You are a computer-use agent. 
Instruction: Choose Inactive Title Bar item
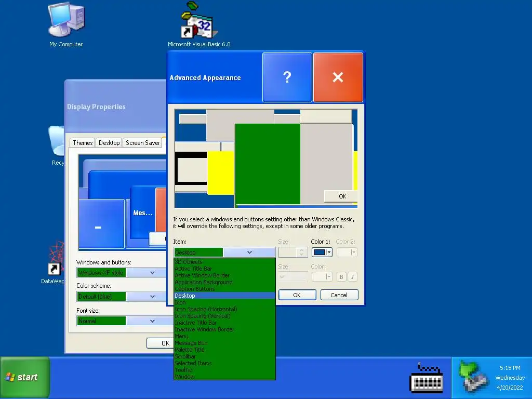tap(224, 323)
